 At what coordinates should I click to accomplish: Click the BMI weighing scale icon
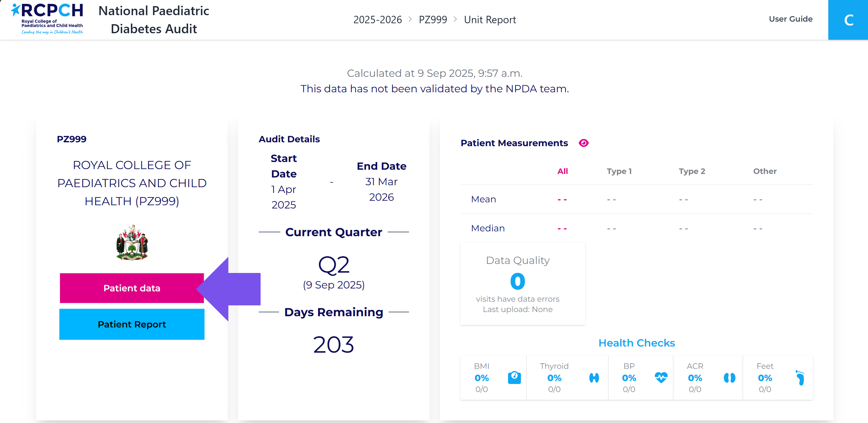514,378
